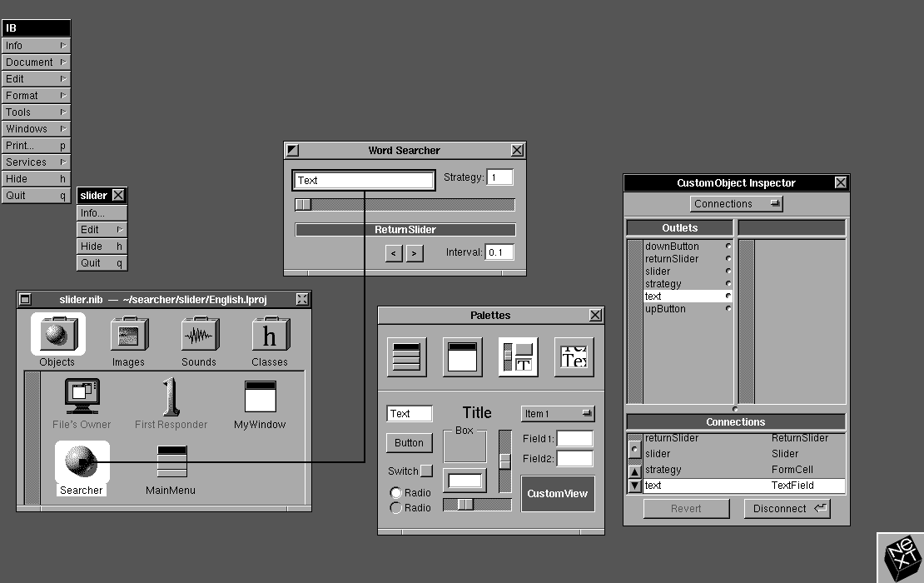This screenshot has width=924, height=583.
Task: Select the First Responder icon
Action: point(171,398)
